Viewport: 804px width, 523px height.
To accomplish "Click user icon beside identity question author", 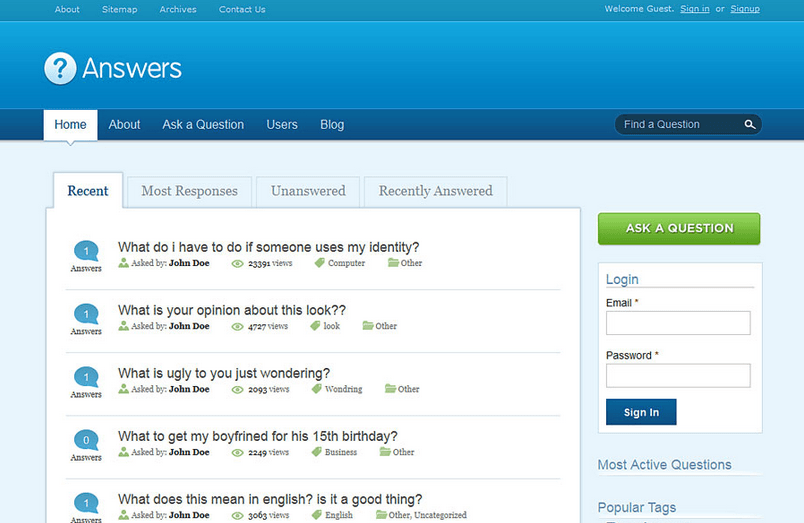I will 123,263.
